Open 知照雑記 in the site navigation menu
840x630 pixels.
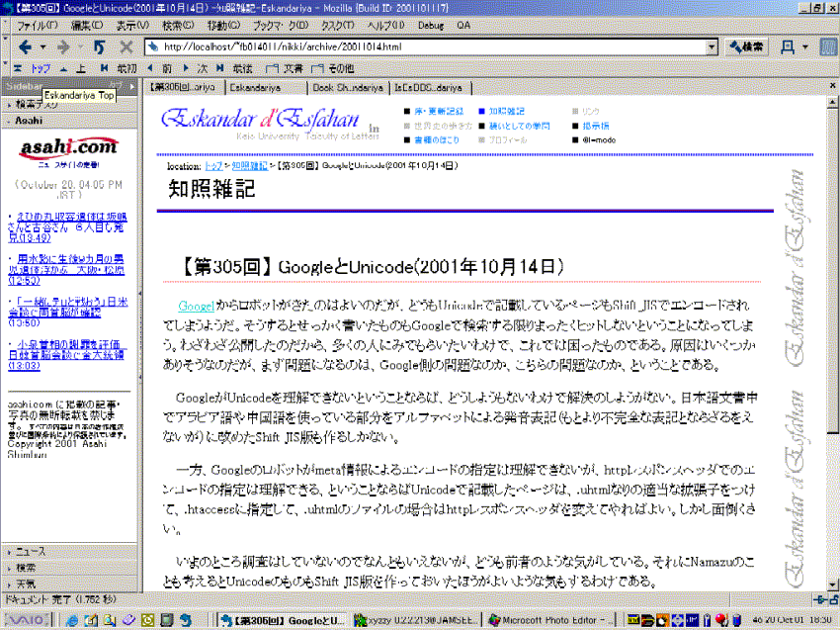(506, 111)
